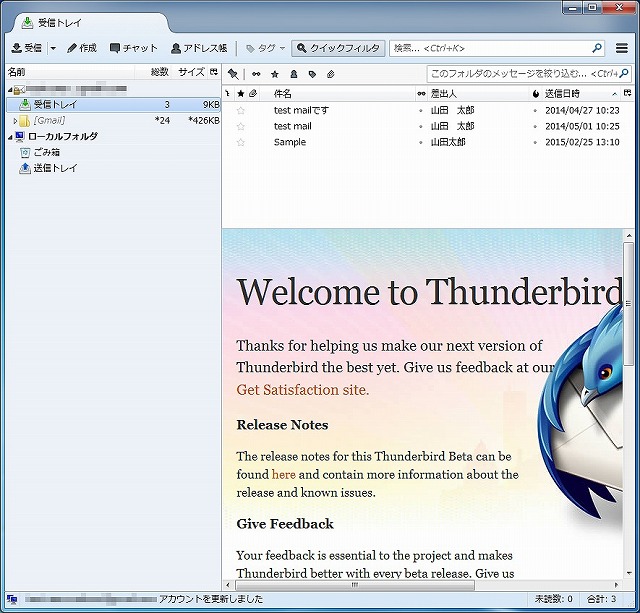Click the thread column header icon
The height and width of the screenshot is (613, 640).
228,93
